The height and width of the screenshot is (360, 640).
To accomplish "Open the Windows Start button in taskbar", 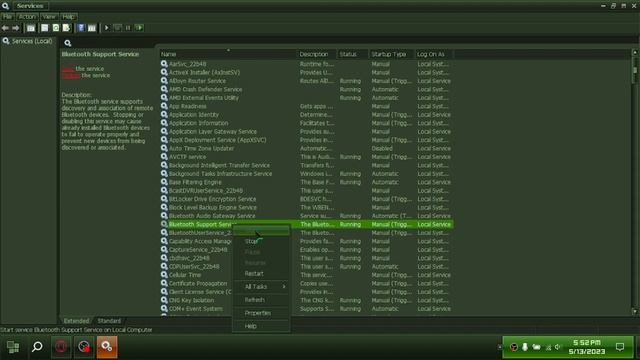I will tap(13, 347).
